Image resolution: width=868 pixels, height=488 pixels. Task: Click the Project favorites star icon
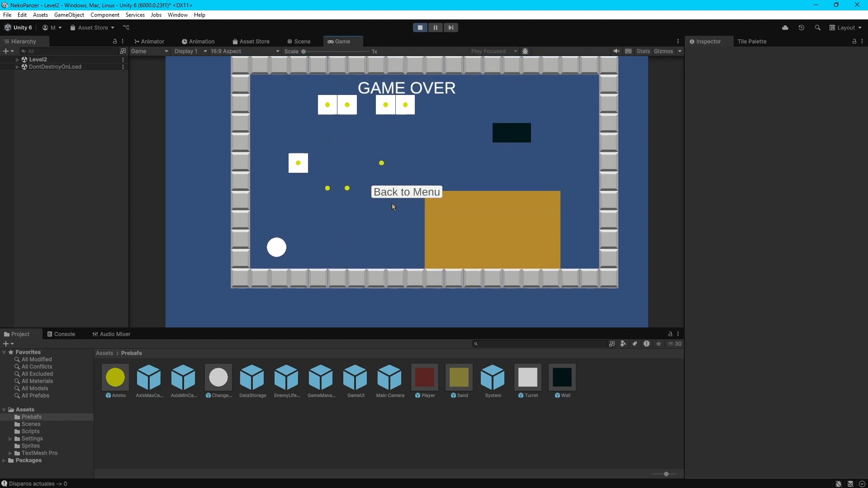(x=658, y=344)
